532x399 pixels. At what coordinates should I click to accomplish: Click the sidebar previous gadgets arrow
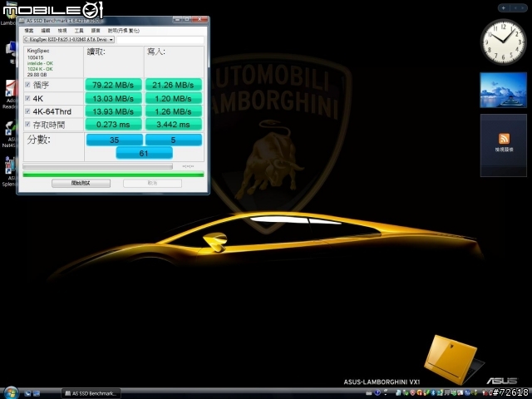(515, 7)
